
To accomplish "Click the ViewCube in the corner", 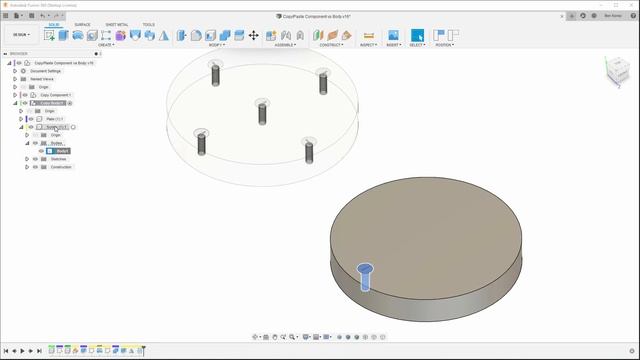I will point(618,72).
